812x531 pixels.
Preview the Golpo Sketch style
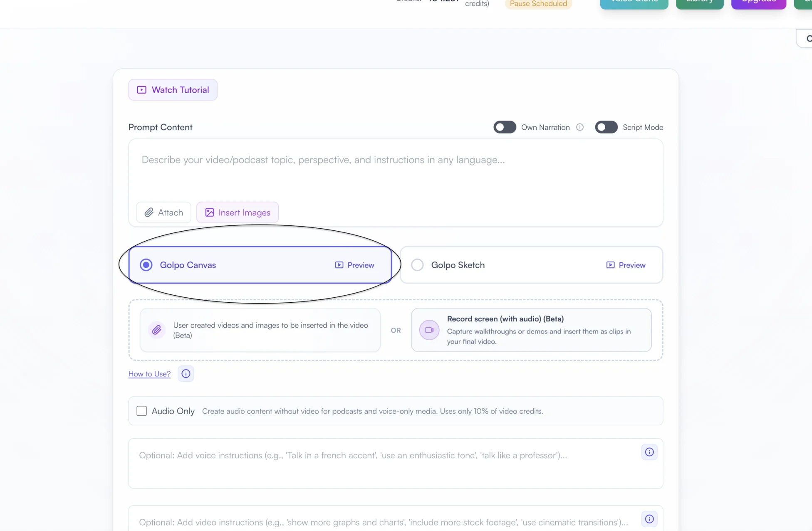pos(626,265)
